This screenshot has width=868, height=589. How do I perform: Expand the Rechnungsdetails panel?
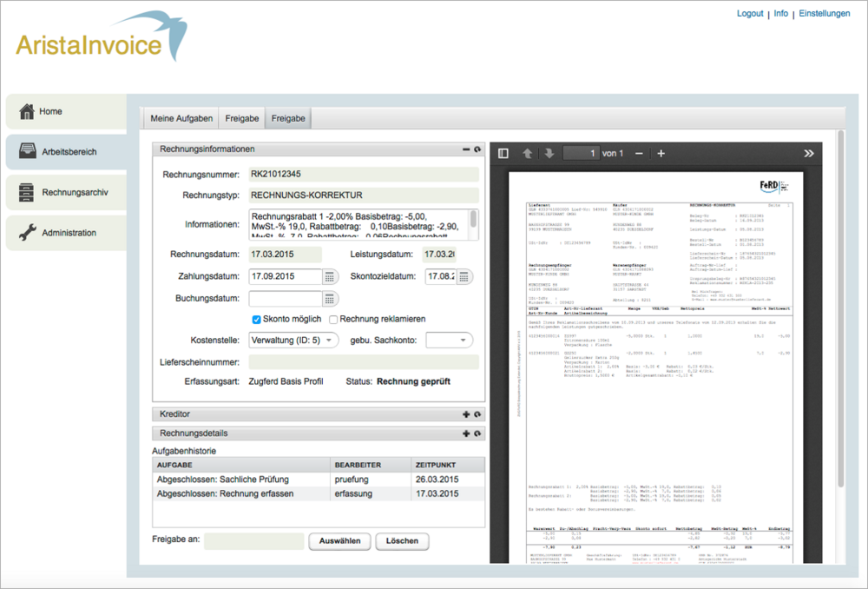click(466, 433)
